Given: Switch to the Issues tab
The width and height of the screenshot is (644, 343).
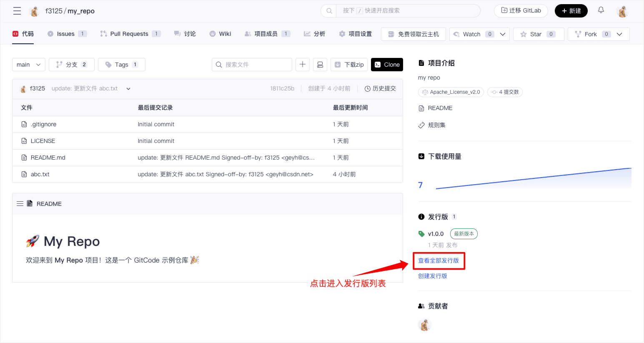Looking at the screenshot, I should pyautogui.click(x=65, y=34).
